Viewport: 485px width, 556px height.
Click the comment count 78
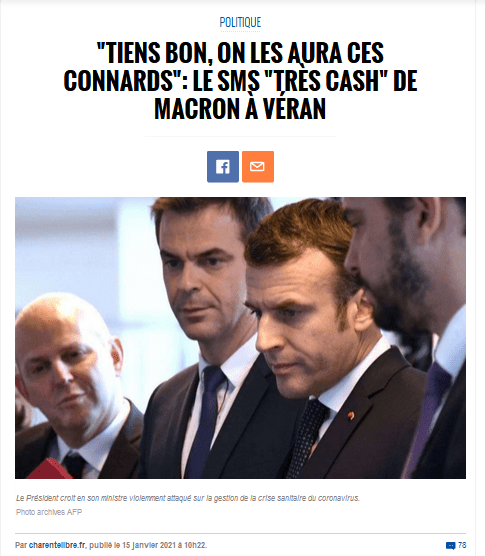[x=462, y=545]
